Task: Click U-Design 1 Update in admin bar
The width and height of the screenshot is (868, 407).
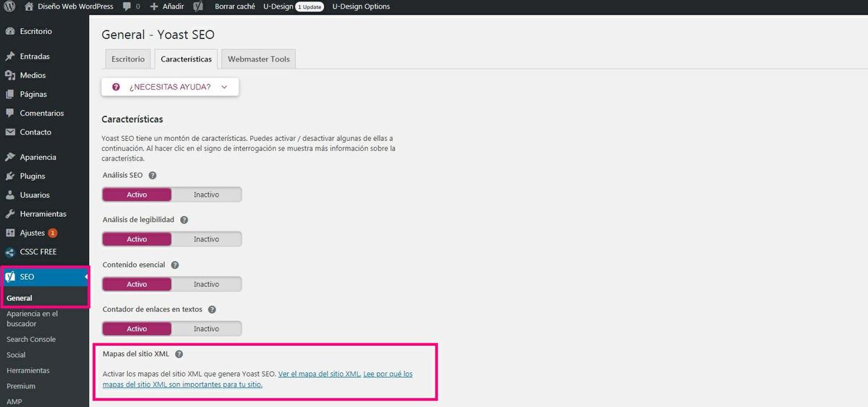Action: click(x=293, y=7)
